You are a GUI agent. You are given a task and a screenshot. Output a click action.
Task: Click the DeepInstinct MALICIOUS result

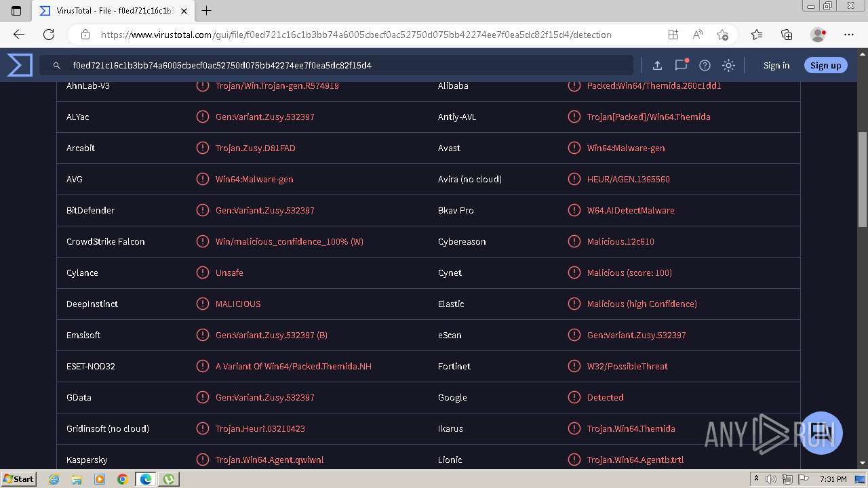coord(237,304)
